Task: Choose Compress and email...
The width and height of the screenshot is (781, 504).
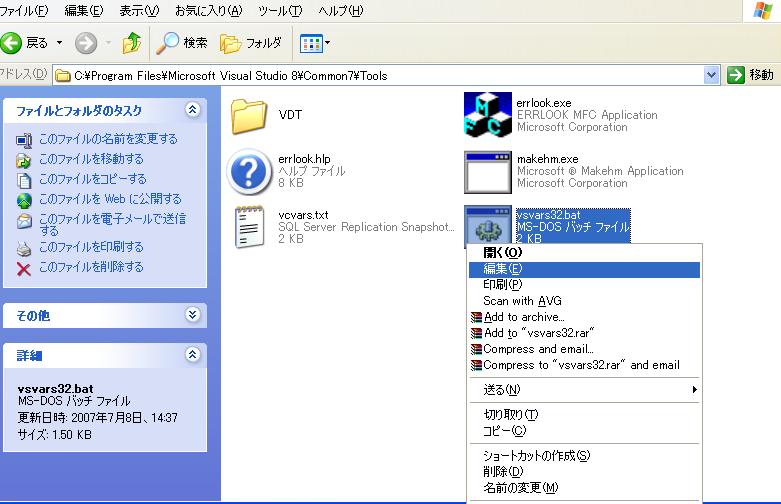Action: pos(584,349)
